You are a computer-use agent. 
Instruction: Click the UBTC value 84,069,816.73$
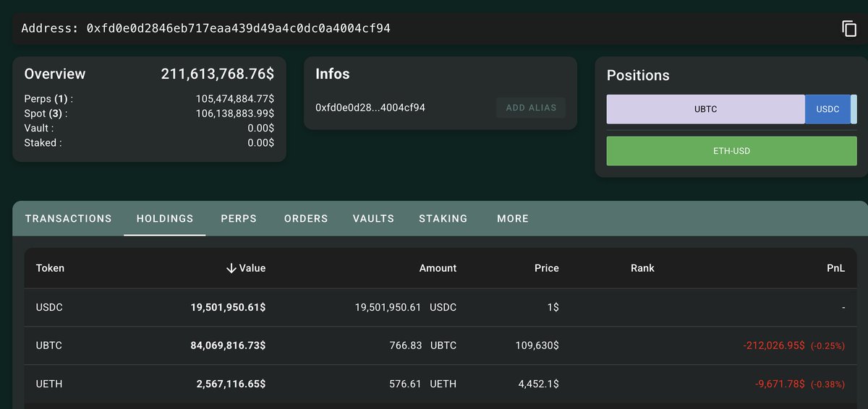228,345
